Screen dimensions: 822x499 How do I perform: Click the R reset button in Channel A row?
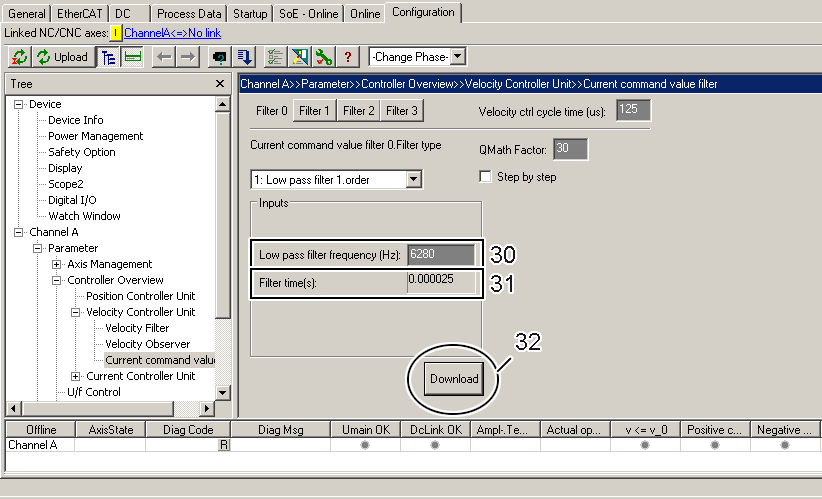pyautogui.click(x=224, y=445)
